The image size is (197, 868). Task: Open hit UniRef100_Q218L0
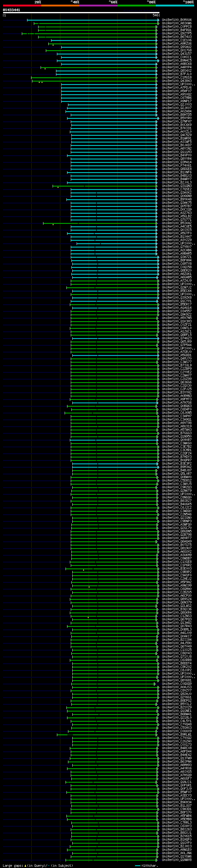177,717
